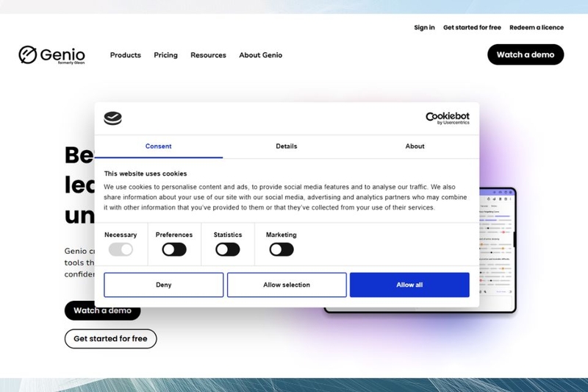Open the Resources menu
Screen dimensions: 588x392
[208, 55]
